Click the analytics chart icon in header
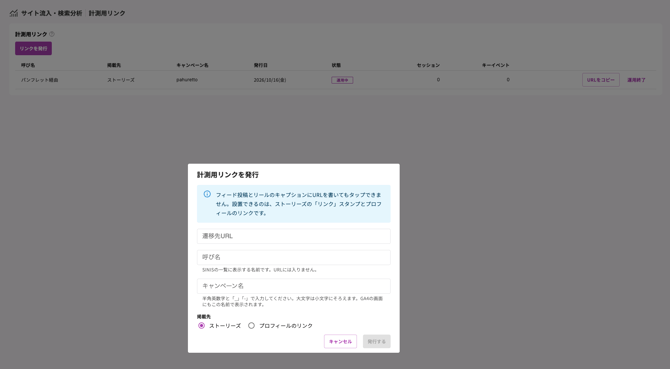Image resolution: width=670 pixels, height=369 pixels. pos(14,13)
